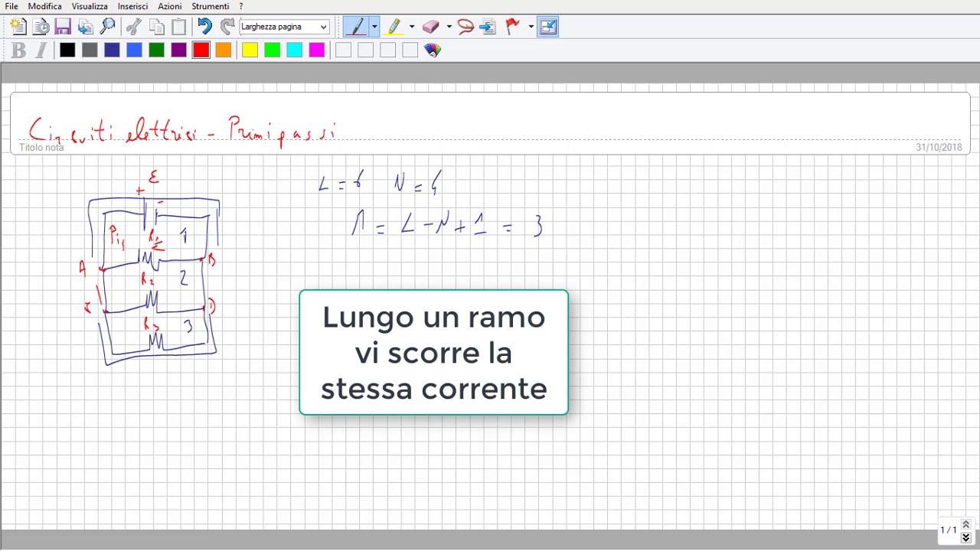Pick the yellow highlighter color
Screen dimensions: 980x551
pos(250,51)
